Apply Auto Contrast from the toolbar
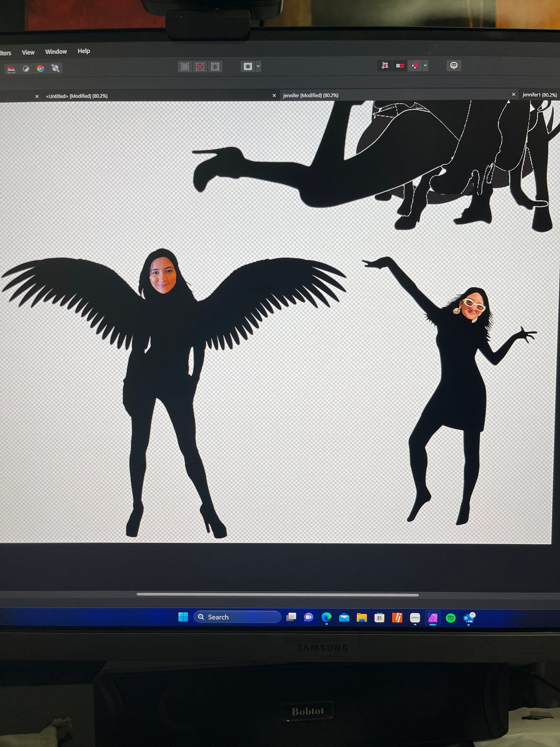Screen dimensions: 560x747 [26, 69]
